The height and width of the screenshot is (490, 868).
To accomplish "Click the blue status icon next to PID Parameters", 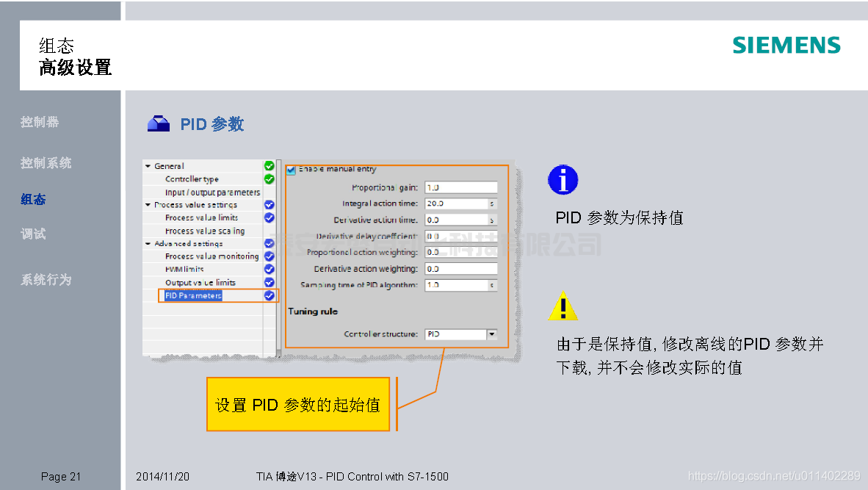I will (x=269, y=295).
